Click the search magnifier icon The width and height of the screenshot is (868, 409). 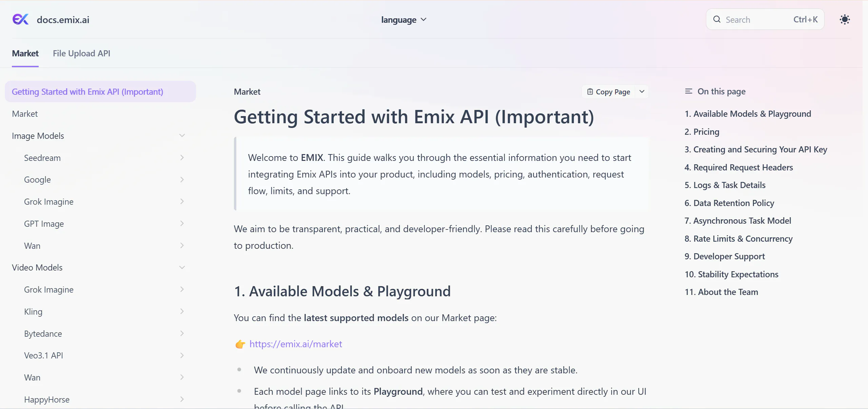pos(717,19)
